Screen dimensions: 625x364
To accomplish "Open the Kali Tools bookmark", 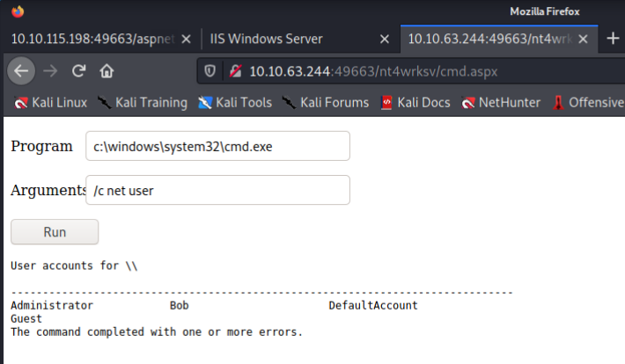I will pos(235,103).
